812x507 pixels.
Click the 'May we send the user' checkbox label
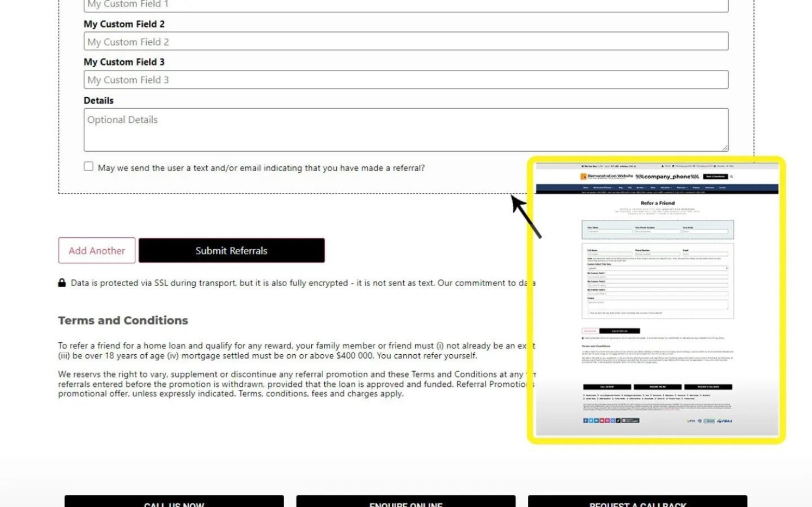[261, 168]
